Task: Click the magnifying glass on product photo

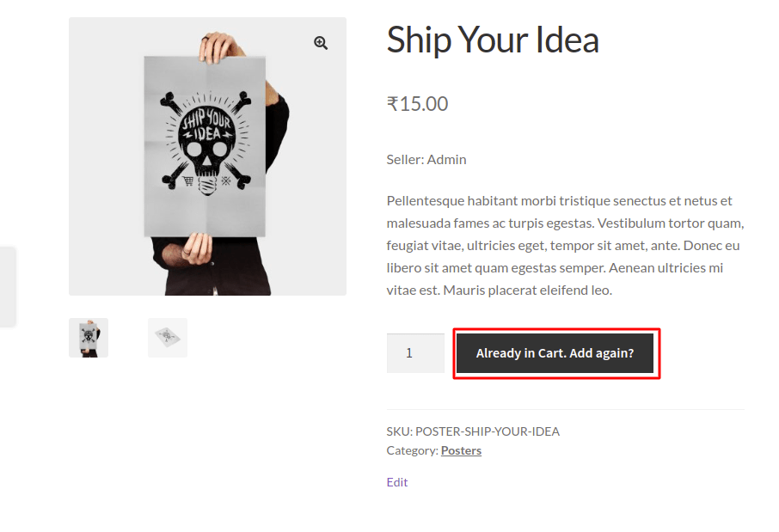Action: point(321,42)
